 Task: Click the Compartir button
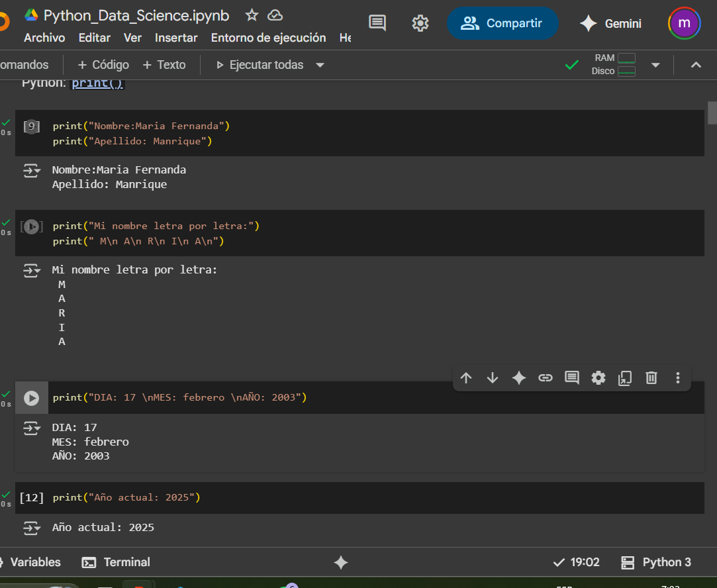click(502, 23)
